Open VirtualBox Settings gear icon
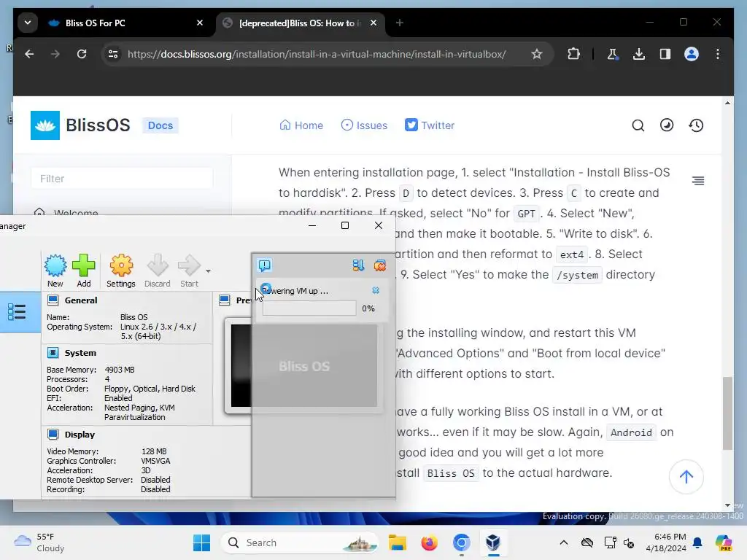 [121, 271]
